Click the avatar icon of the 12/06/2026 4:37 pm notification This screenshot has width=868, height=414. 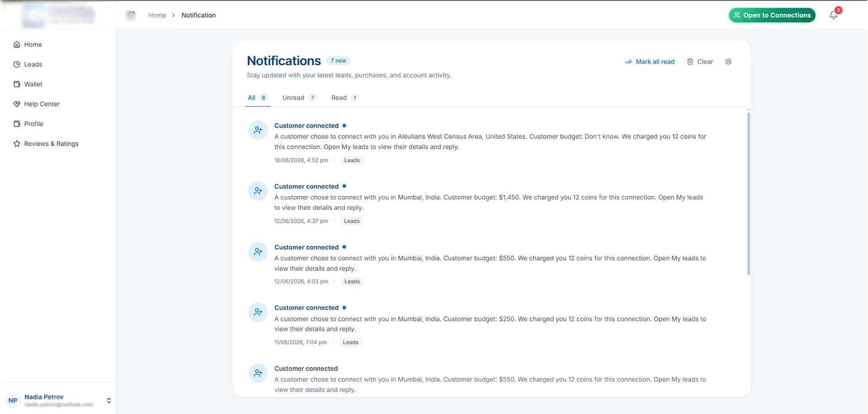[x=258, y=191]
